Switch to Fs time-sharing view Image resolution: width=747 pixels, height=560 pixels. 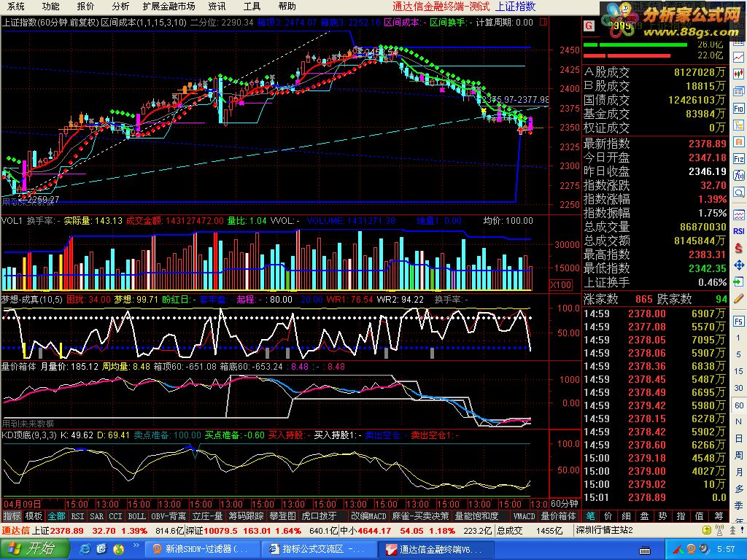point(739,321)
